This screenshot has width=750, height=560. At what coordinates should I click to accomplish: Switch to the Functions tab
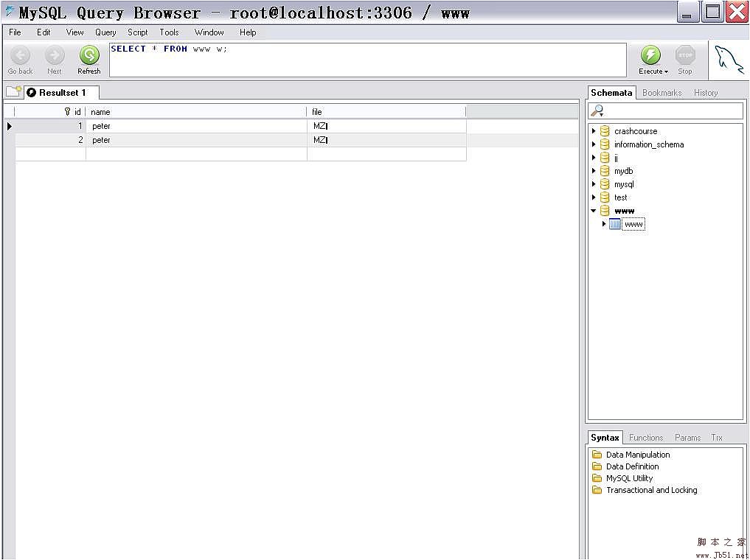(646, 438)
